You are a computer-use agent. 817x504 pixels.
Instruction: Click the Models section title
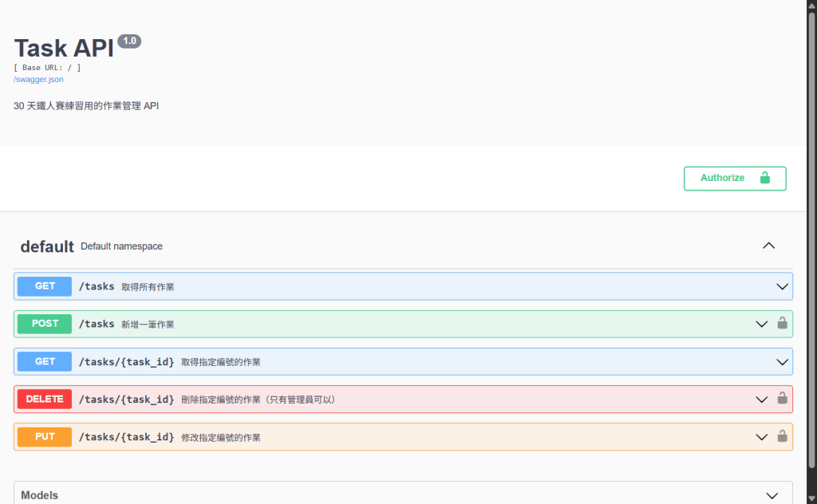coord(40,496)
